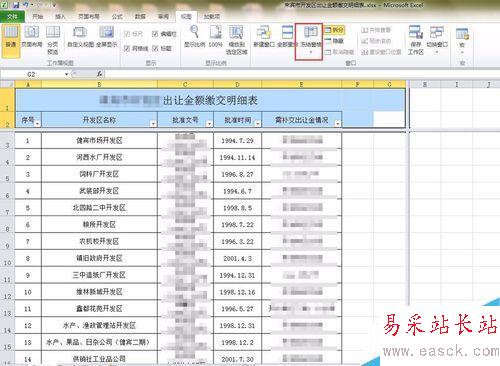Select column D header
Image resolution: width=500 pixels, height=366 pixels.
point(237,84)
